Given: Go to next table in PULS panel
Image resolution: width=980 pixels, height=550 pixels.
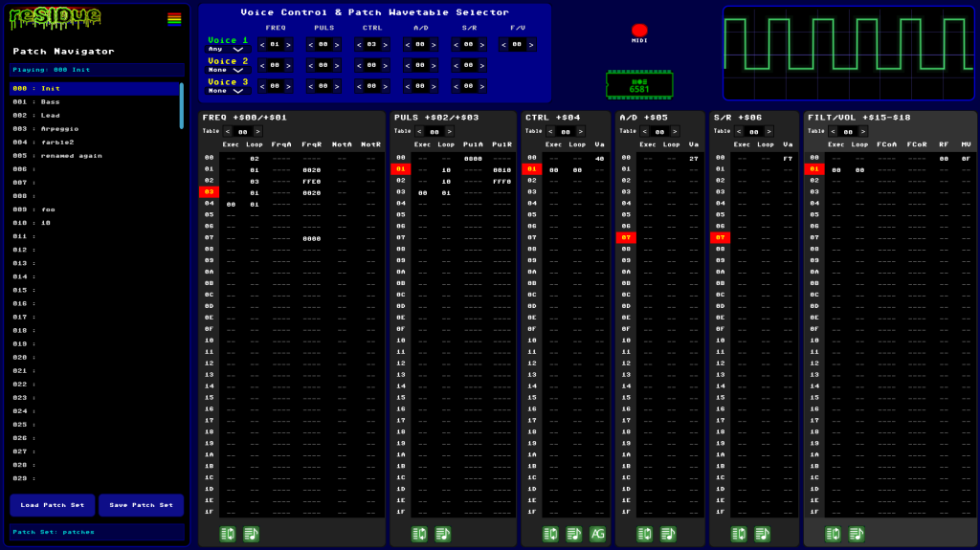Looking at the screenshot, I should 450,131.
